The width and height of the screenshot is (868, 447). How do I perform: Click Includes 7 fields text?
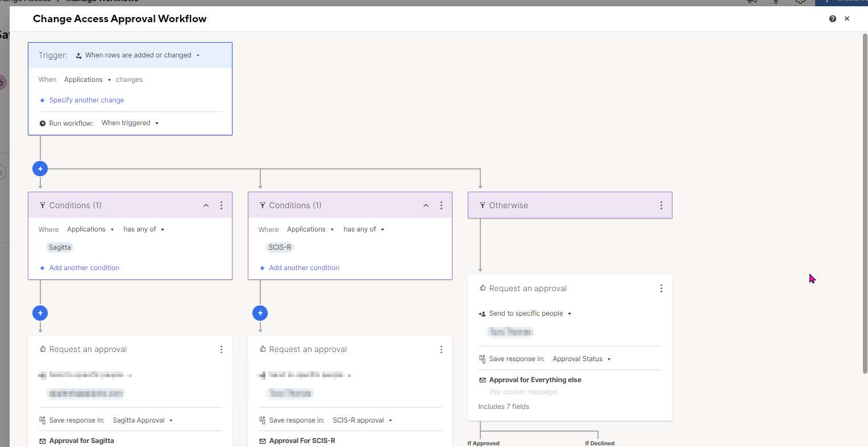click(504, 407)
